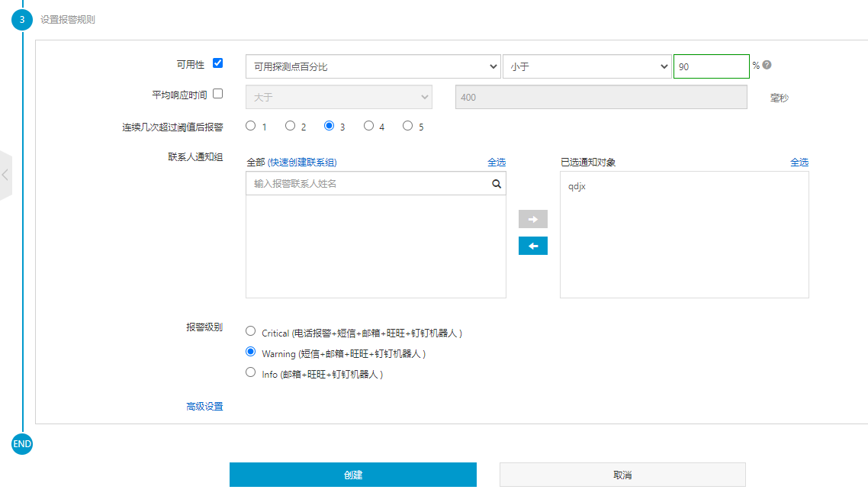This screenshot has width=868, height=496.
Task: Open the 小于 comparison dropdown
Action: point(587,66)
